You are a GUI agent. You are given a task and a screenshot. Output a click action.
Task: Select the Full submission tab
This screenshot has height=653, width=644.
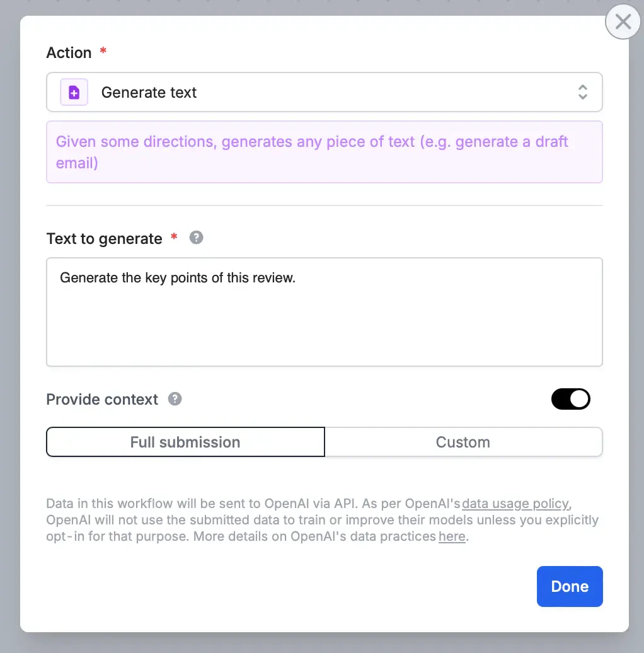click(x=185, y=442)
